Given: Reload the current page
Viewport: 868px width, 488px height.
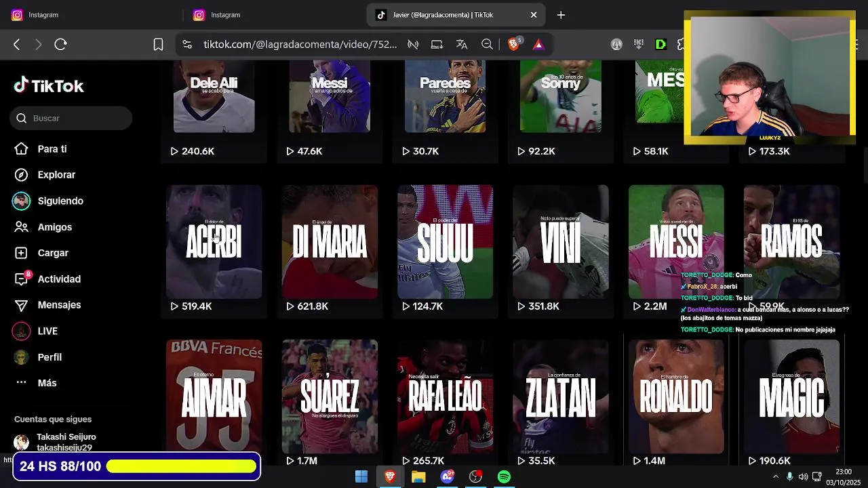Looking at the screenshot, I should click(x=60, y=44).
